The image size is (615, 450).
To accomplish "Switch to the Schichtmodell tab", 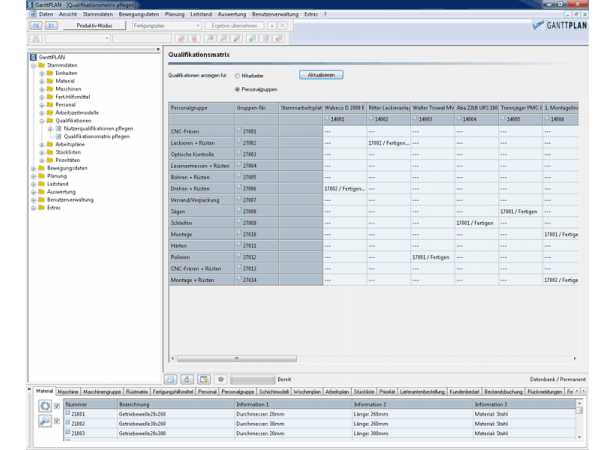I will (274, 392).
